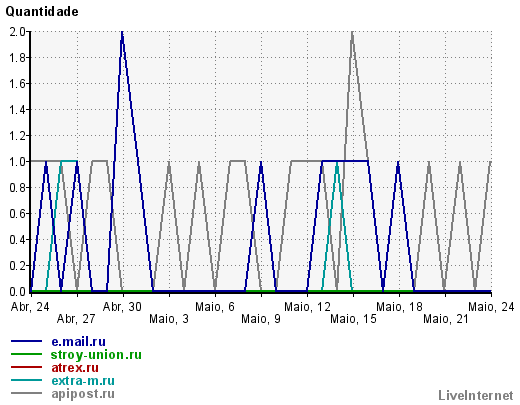Click the Maio, 21 date label
520x405 pixels.
(446, 319)
